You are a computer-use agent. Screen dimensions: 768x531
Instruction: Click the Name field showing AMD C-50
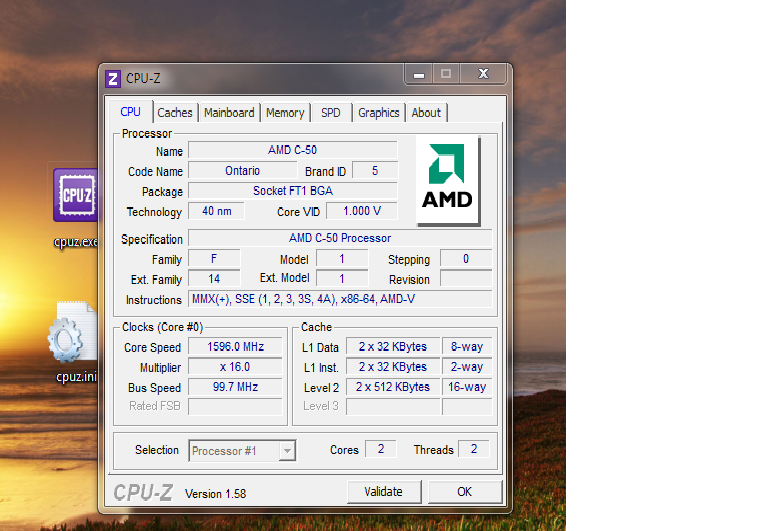point(292,150)
